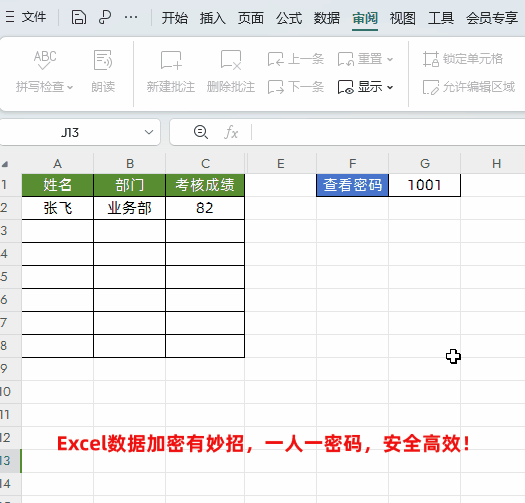Image resolution: width=525 pixels, height=503 pixels.
Task: Expand the Name Box dropdown arrow
Action: (x=149, y=132)
